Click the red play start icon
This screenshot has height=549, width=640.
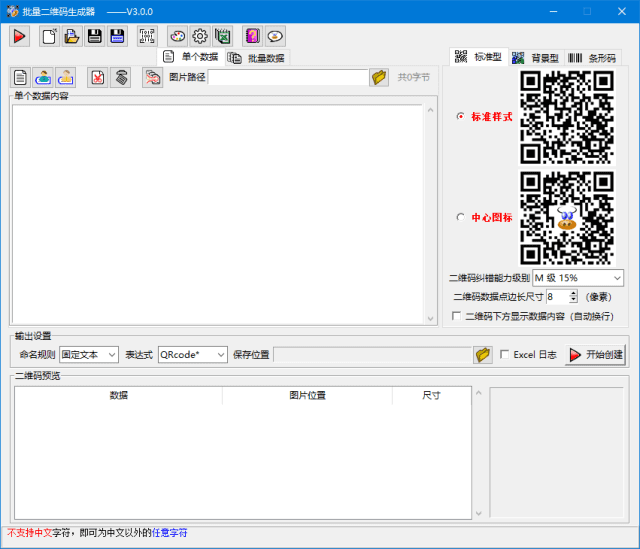[x=20, y=36]
